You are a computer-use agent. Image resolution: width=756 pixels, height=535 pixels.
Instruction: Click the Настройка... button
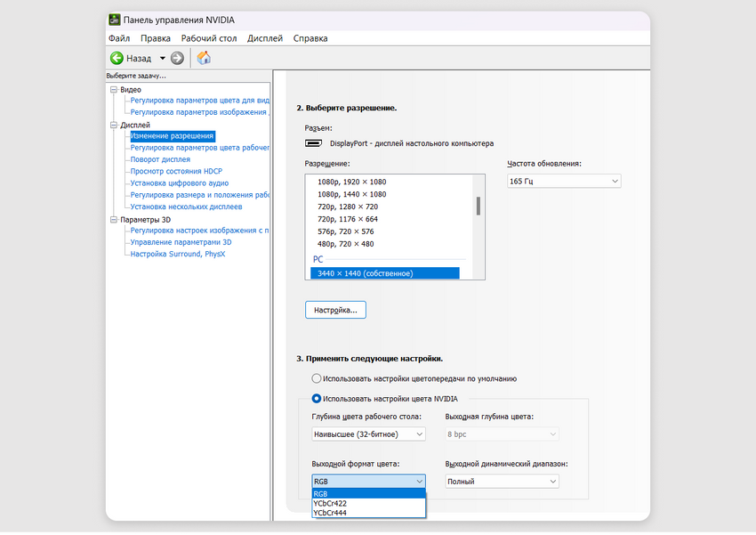[x=335, y=310]
